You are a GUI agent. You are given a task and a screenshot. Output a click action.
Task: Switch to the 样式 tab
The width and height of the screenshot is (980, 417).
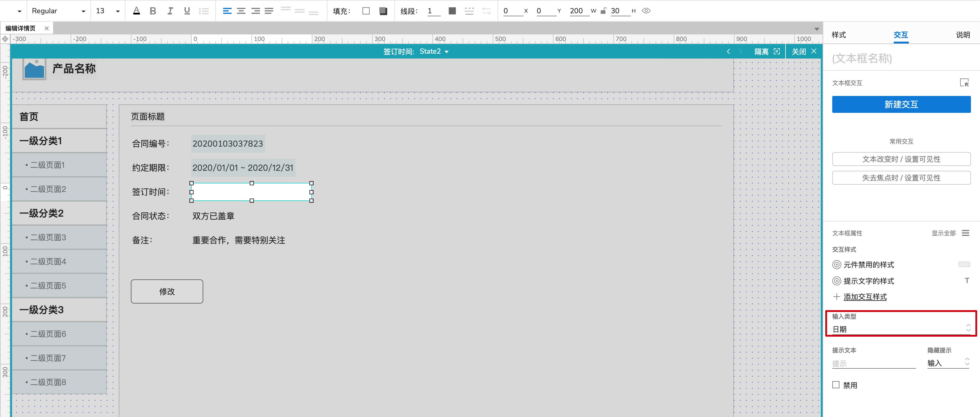coord(839,35)
